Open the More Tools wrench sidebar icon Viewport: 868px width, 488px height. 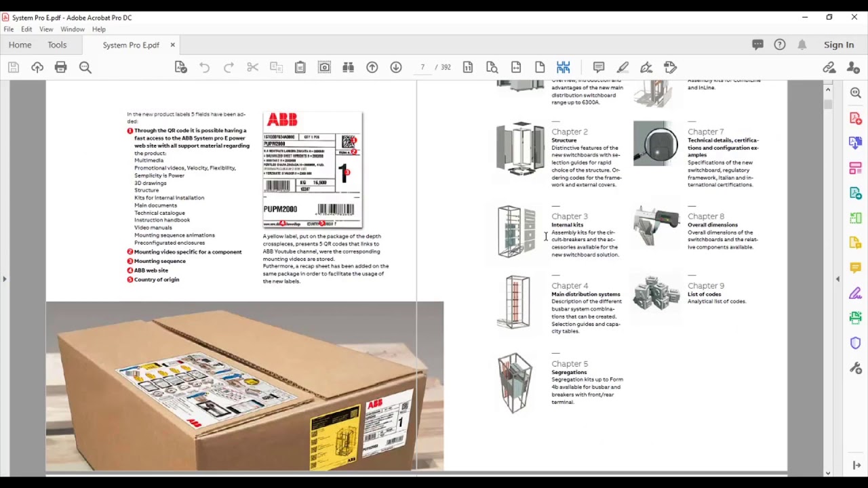tap(856, 368)
